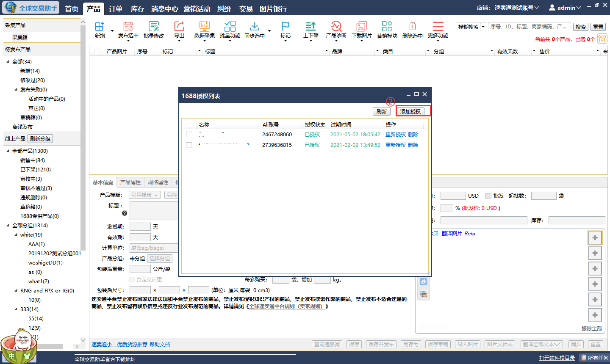Open the 首页 menu tab

72,8
